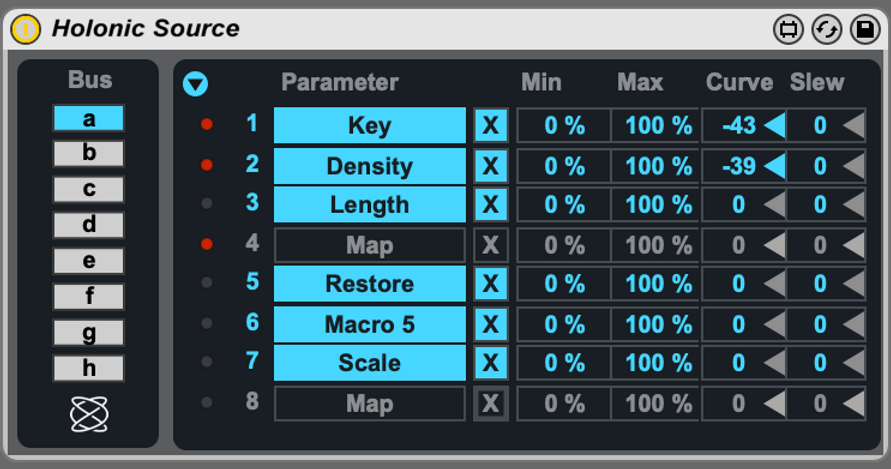Click the yellow device activator power icon

point(25,29)
